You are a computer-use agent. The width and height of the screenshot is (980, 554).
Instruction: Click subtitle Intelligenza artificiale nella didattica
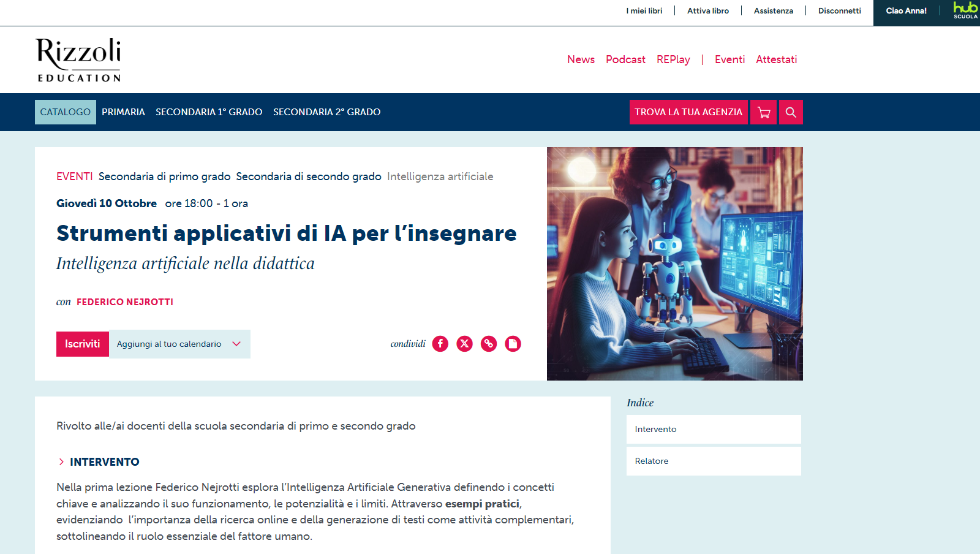(x=186, y=264)
